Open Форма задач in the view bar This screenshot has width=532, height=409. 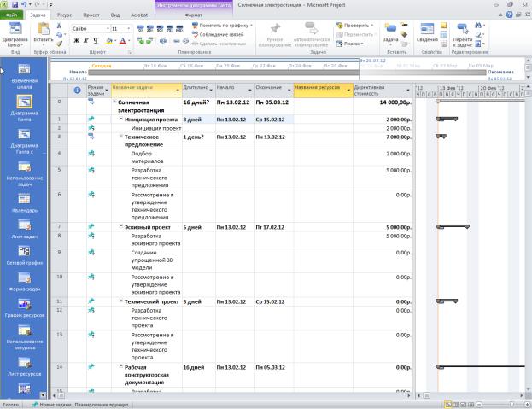[24, 282]
